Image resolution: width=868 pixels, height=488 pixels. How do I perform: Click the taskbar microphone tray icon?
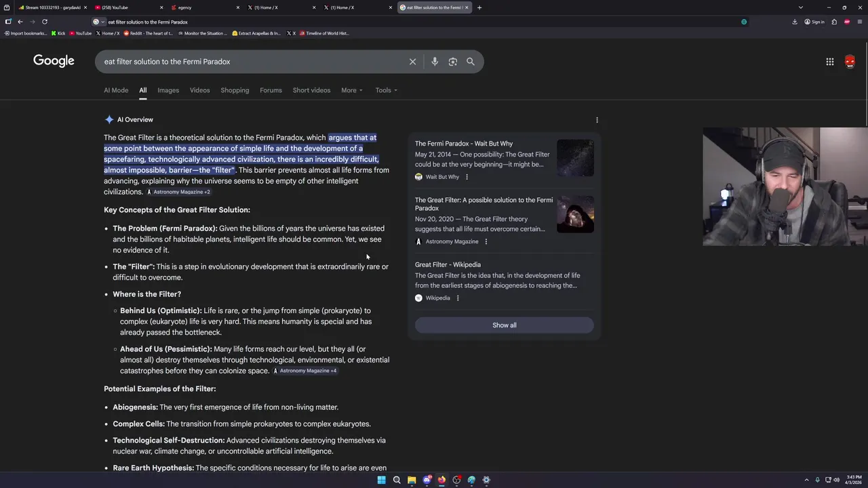point(817,480)
